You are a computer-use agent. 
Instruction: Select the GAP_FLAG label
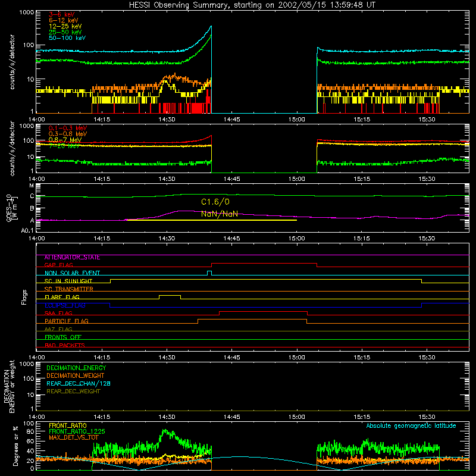tap(58, 265)
